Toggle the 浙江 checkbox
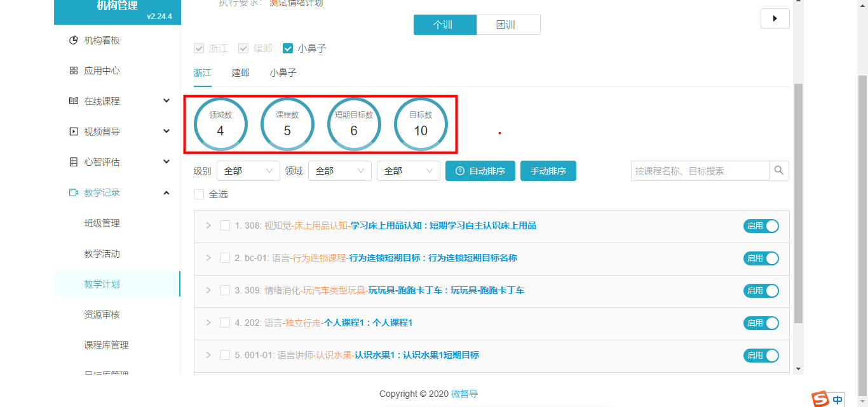868x407 pixels. 198,48
